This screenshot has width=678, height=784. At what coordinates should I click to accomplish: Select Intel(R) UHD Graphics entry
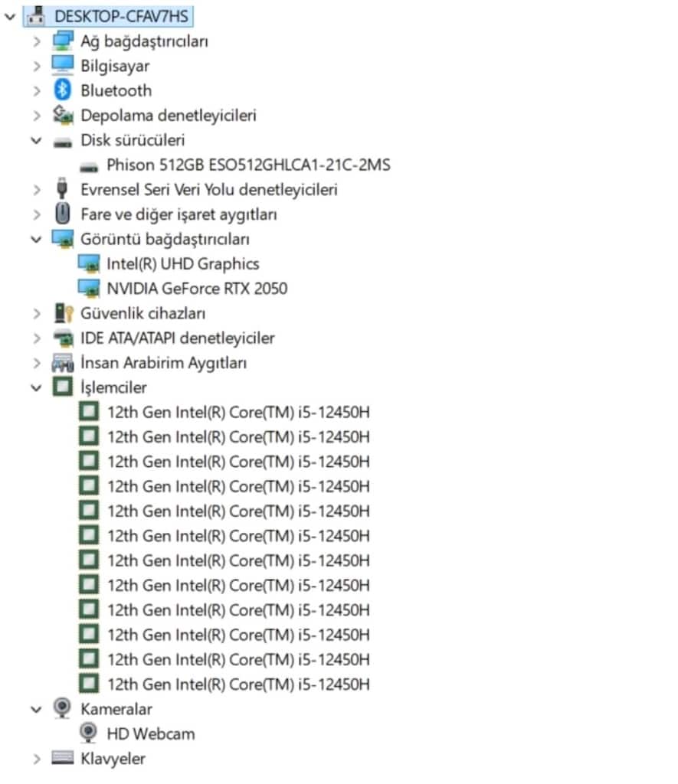click(x=182, y=264)
